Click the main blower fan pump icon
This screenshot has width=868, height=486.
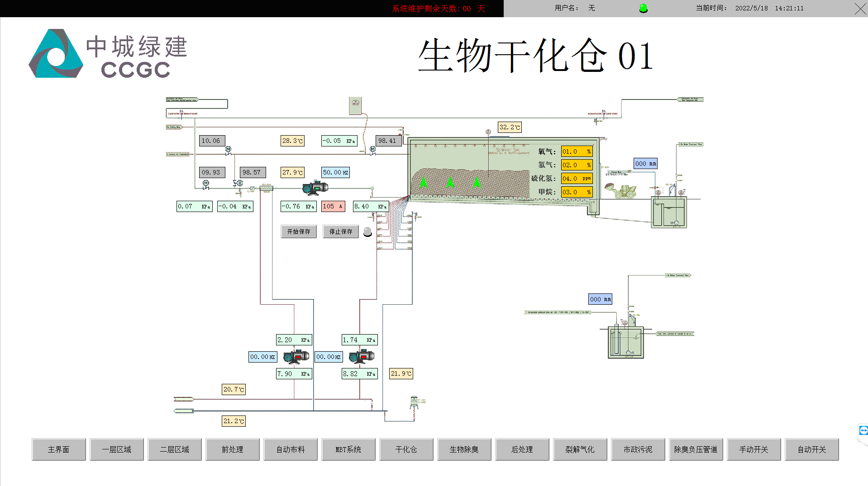coord(315,187)
